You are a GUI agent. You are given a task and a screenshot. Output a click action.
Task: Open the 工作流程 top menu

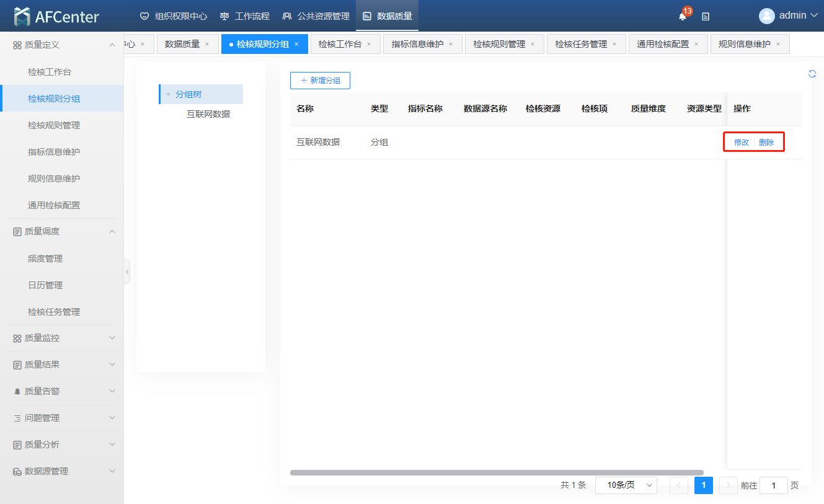coord(245,16)
